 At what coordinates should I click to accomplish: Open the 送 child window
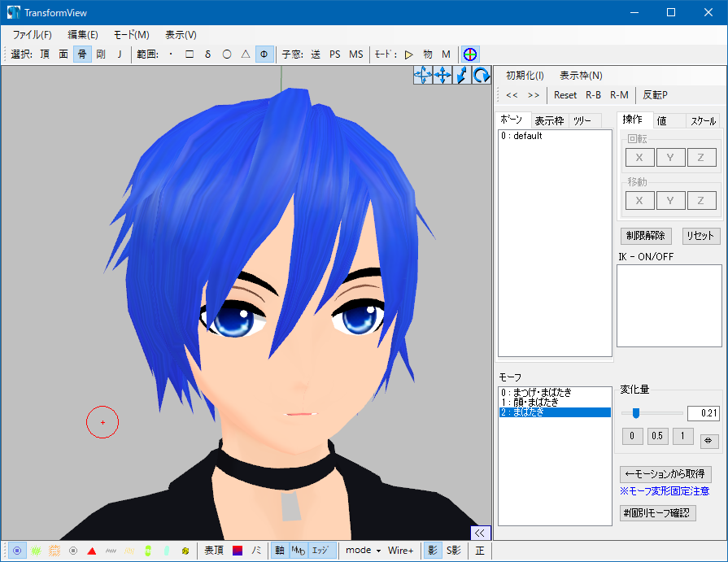tap(316, 54)
